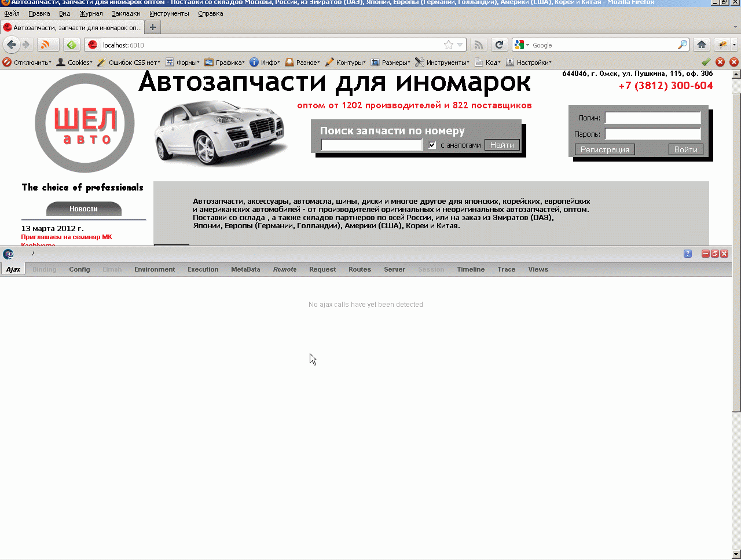Screen dimensions: 741x560
Task: Click the site favicon in the address bar
Action: tap(93, 45)
